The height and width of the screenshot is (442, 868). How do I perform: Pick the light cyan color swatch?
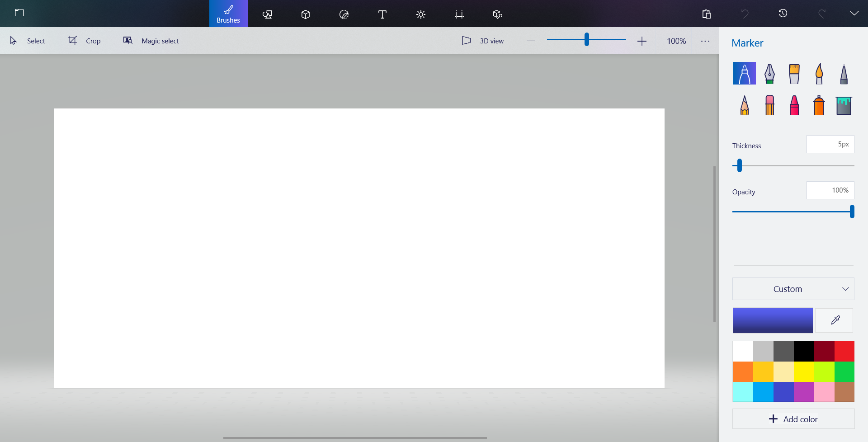(x=743, y=392)
